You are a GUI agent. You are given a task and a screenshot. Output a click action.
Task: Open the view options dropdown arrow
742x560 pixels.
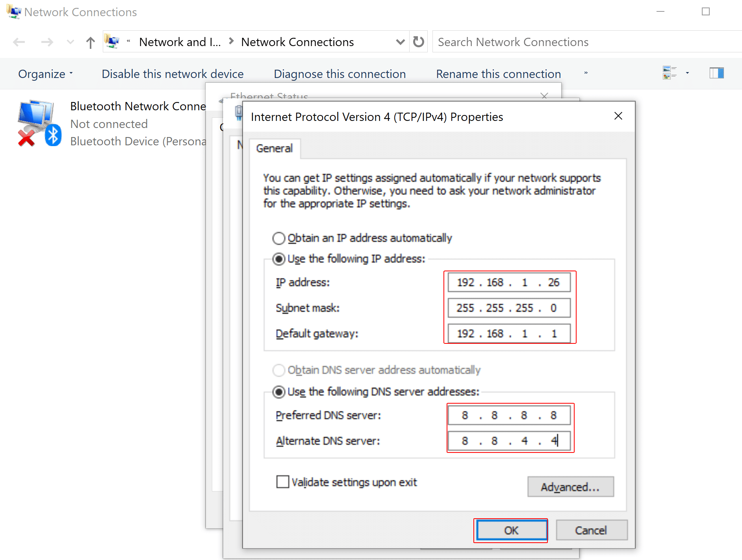687,73
